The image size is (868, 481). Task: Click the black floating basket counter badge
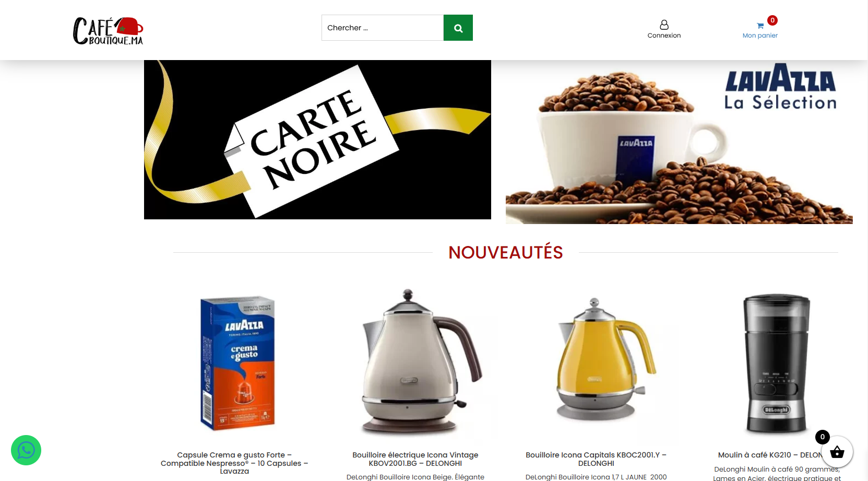pyautogui.click(x=823, y=437)
